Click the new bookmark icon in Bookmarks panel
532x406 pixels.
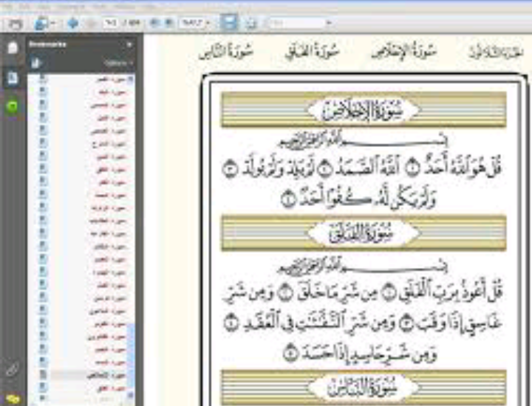coord(36,63)
